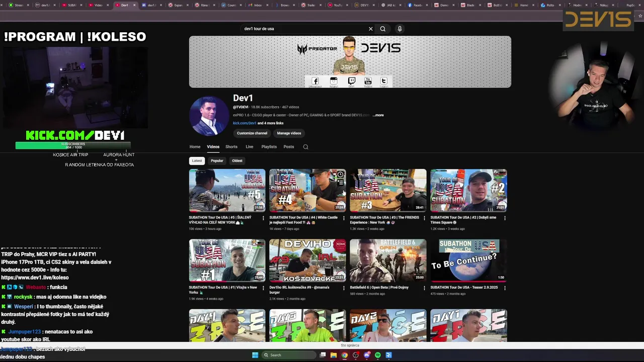Viewport: 644px width, 362px height.
Task: Open the Twitter icon in the channel banner
Action: point(384,81)
